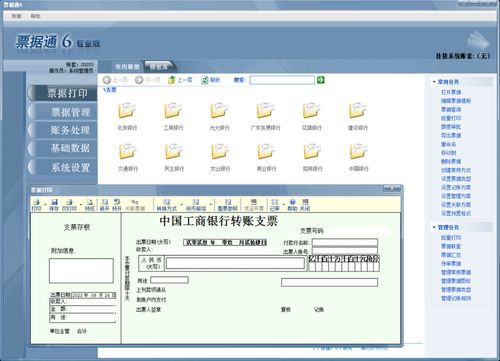
Task: Click the 管理常用票据 link
Action: [456, 272]
